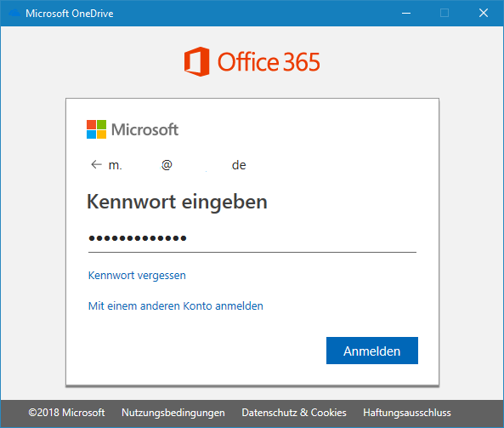The image size is (504, 428).
Task: Click the Microsoft four-square logo
Action: click(x=96, y=129)
